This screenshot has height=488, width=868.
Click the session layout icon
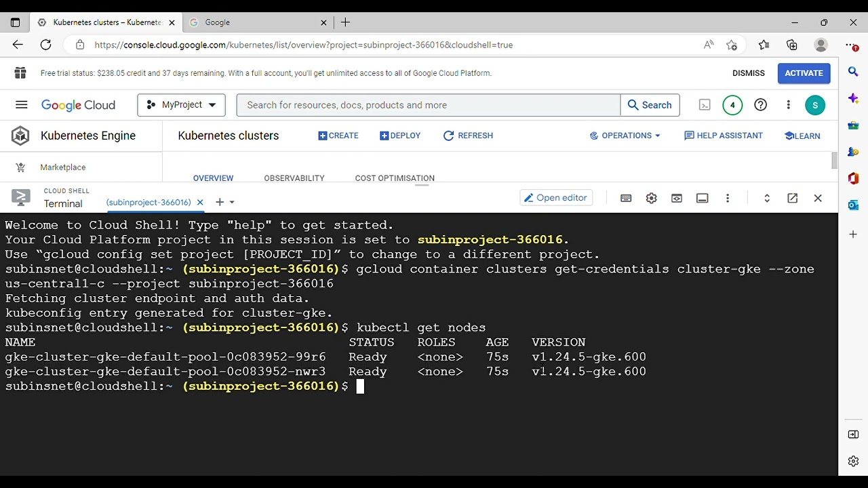[703, 198]
